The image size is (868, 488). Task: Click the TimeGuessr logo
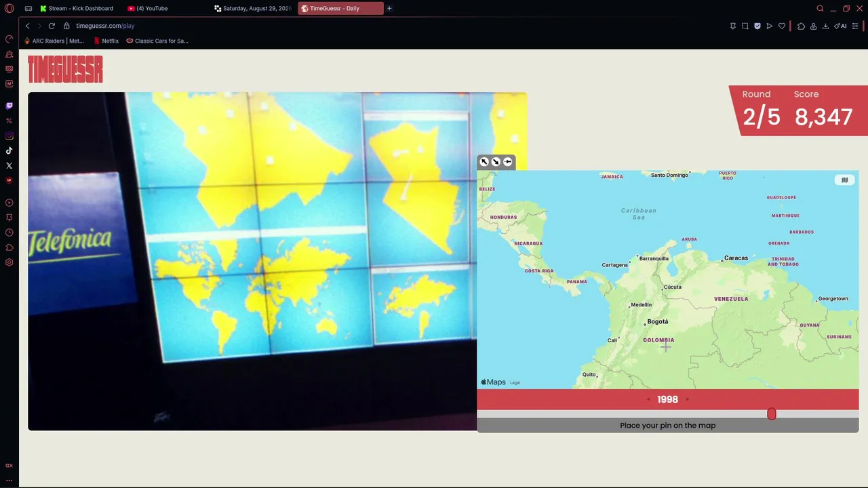coord(65,69)
